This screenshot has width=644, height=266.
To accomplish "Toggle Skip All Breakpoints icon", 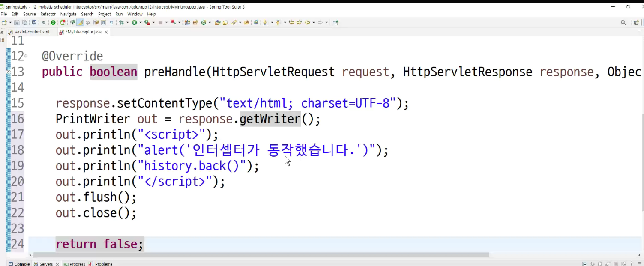I will (44, 22).
